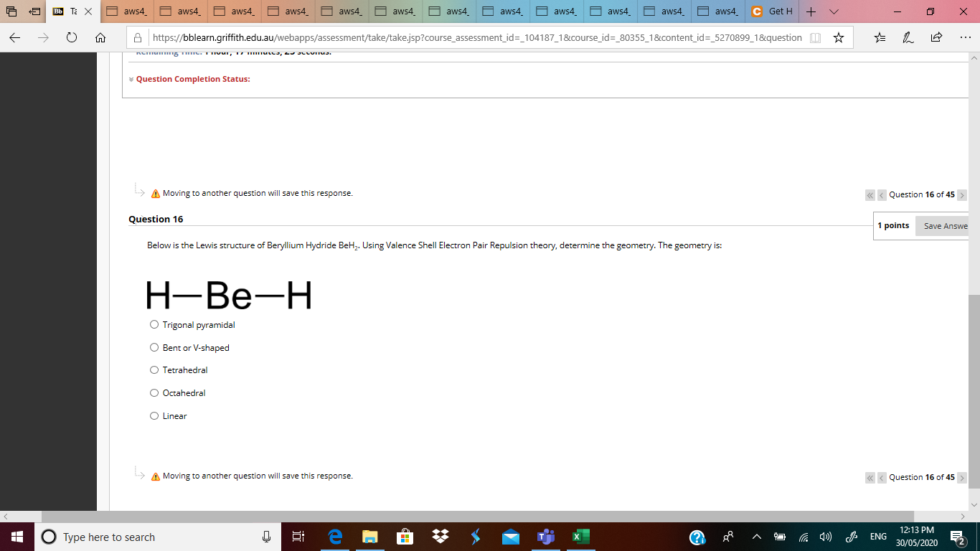Select the Linear answer option
Screen dimensions: 980x551
point(154,415)
